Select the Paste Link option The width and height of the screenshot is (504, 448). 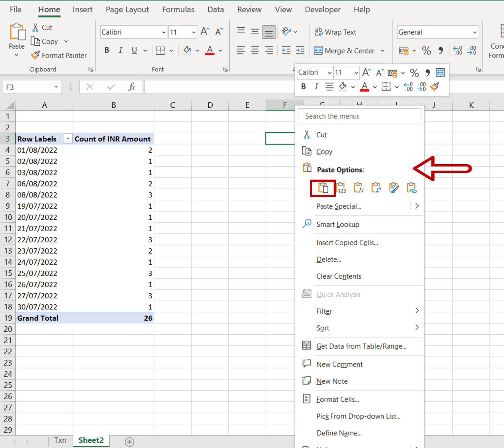pos(412,188)
